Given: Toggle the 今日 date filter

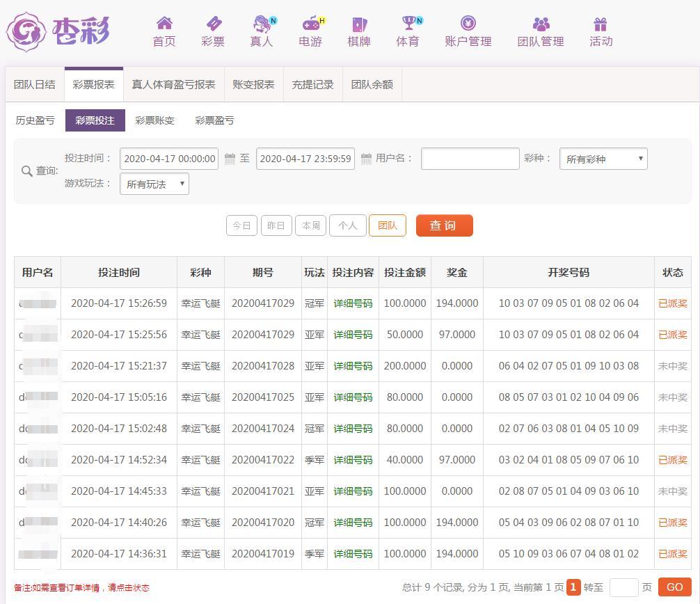Looking at the screenshot, I should pyautogui.click(x=241, y=225).
